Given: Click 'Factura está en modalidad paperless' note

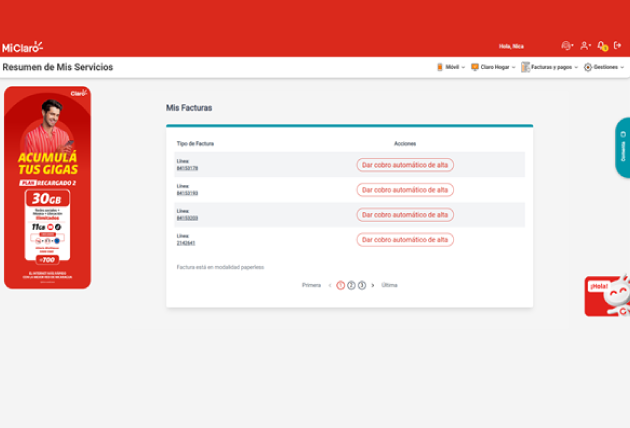Looking at the screenshot, I should click(x=220, y=267).
